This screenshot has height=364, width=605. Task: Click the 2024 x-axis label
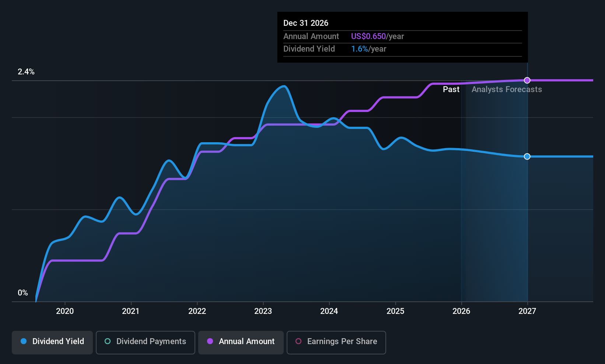[329, 311]
